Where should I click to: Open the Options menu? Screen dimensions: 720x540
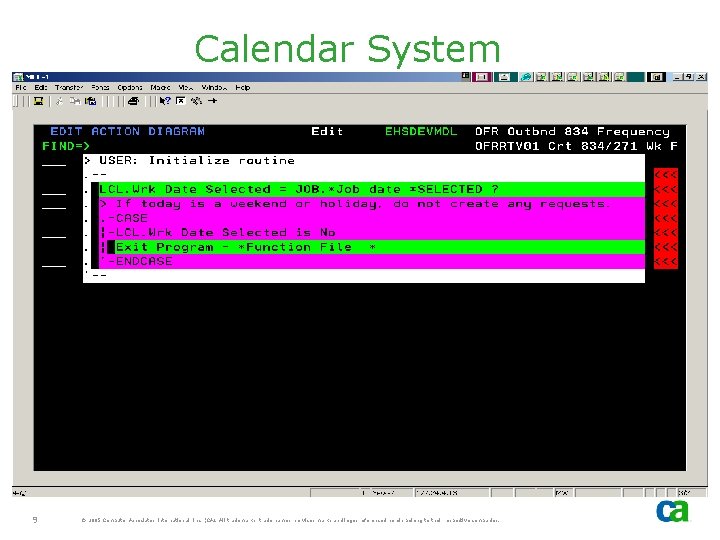(x=129, y=87)
